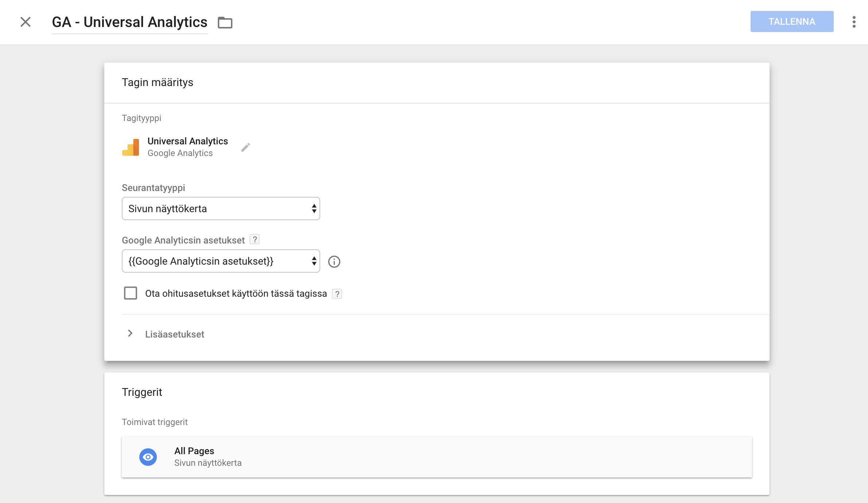The image size is (868, 503).
Task: Expand the Lisäasetukset section chevron
Action: tap(130, 334)
